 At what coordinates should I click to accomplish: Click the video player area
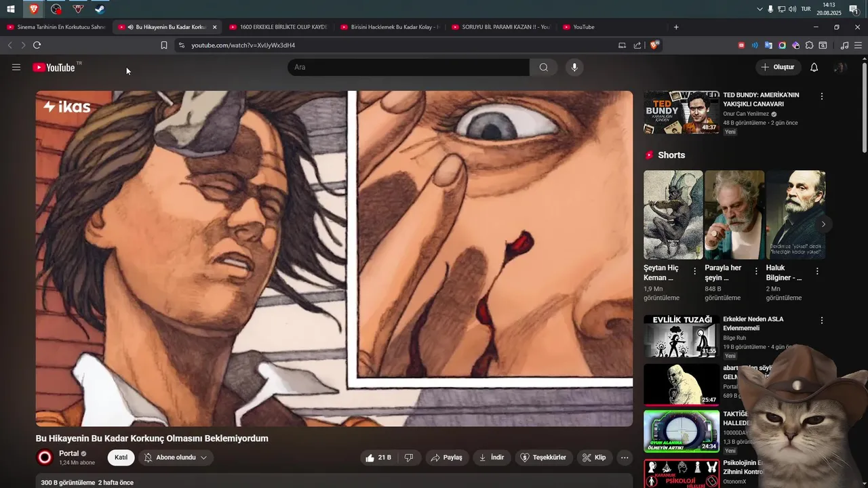pos(334,259)
